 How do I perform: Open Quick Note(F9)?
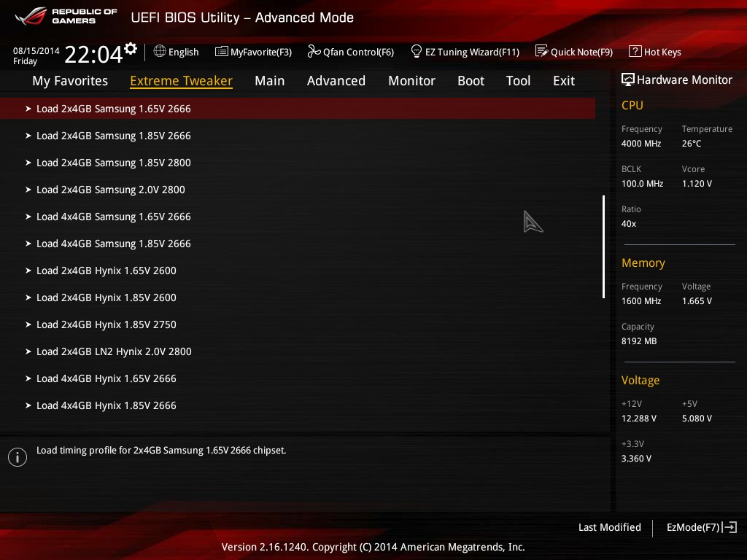[581, 52]
